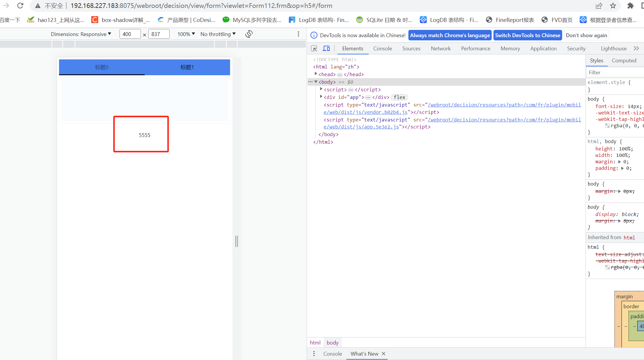Switch to the Application tab

543,48
